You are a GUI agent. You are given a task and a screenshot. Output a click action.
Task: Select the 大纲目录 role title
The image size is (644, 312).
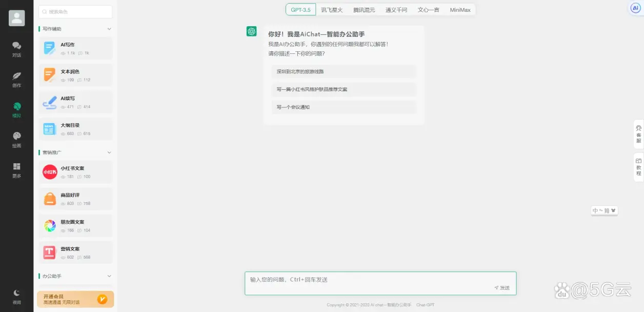(x=70, y=125)
